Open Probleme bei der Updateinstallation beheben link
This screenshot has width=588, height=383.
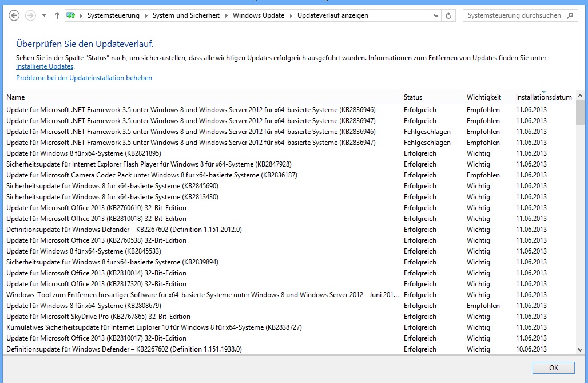(x=84, y=78)
